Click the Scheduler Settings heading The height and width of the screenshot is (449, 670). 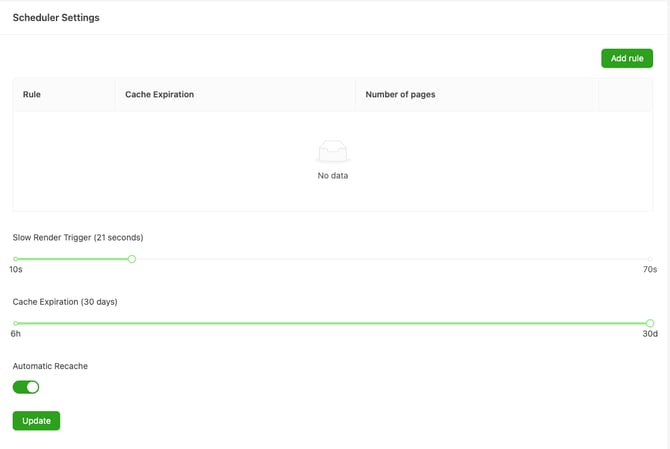tap(56, 18)
